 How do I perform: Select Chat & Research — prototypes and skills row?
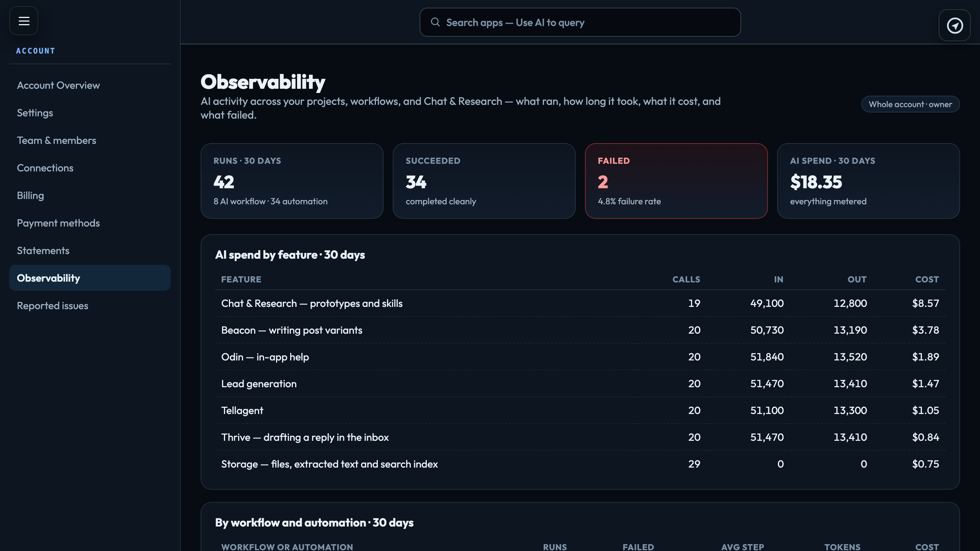click(580, 303)
